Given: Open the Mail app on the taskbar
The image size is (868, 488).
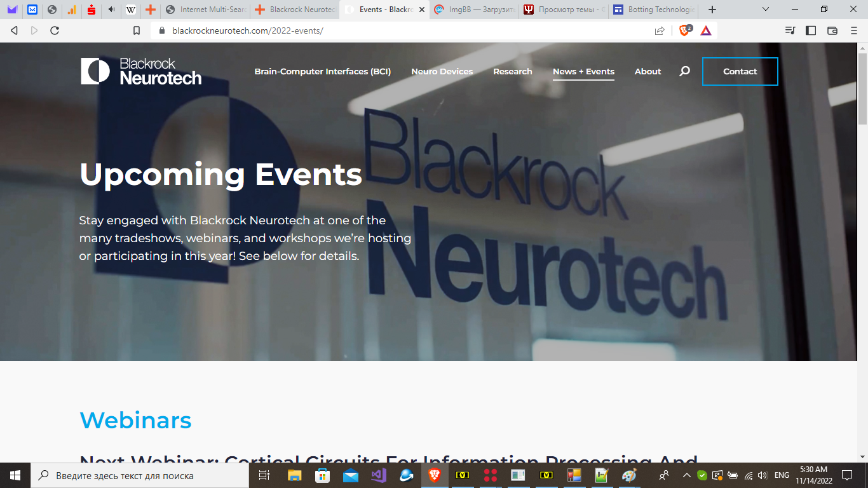Looking at the screenshot, I should (x=351, y=475).
